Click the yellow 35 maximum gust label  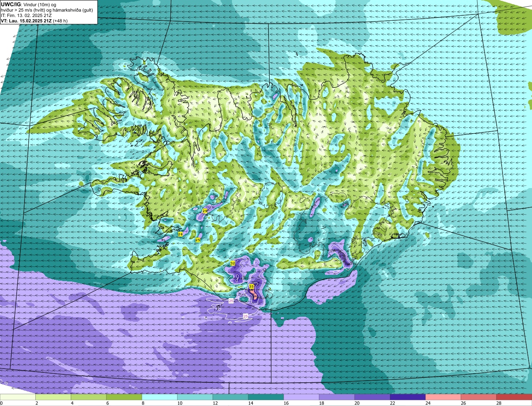tap(251, 286)
